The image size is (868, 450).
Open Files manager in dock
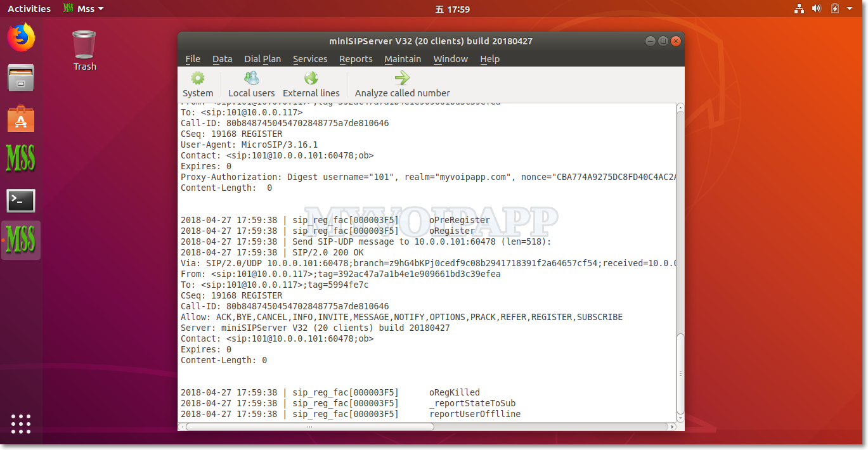point(21,78)
